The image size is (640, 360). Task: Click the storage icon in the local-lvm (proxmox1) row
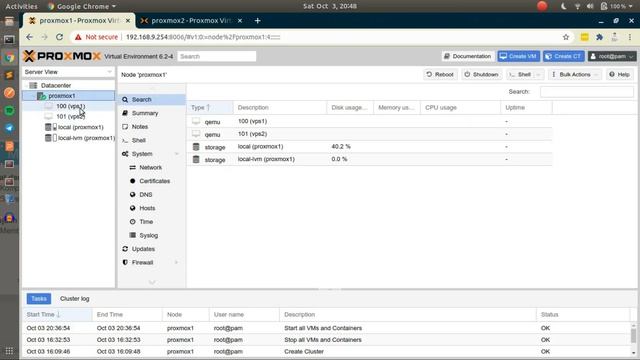coord(196,159)
